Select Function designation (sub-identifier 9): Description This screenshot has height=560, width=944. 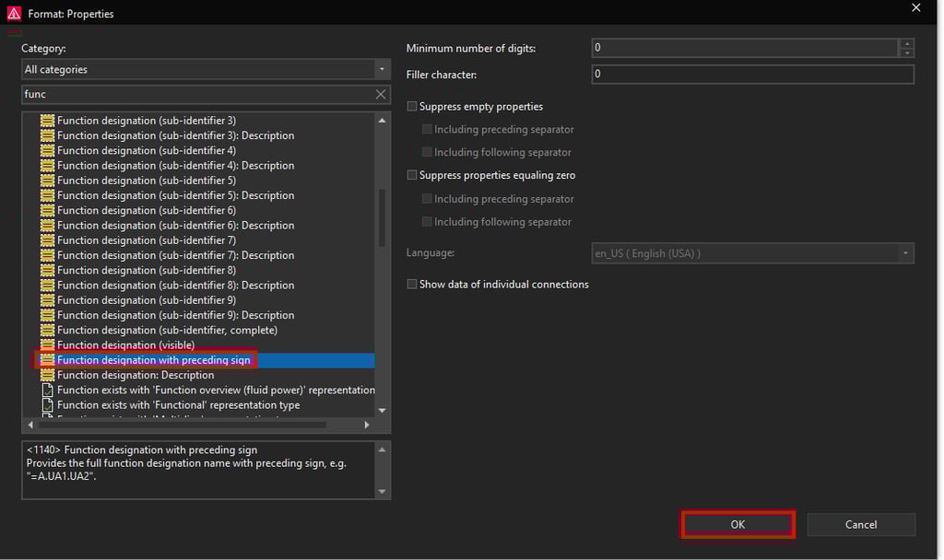pos(175,315)
